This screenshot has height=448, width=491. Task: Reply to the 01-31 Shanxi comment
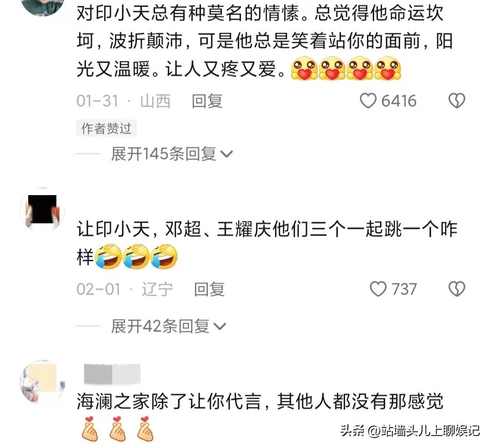click(x=207, y=101)
